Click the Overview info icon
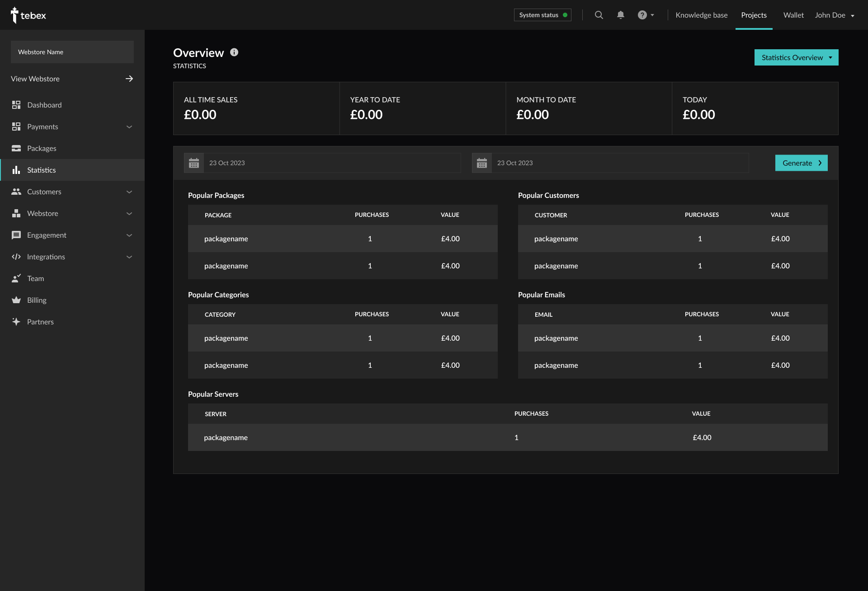The width and height of the screenshot is (868, 591). (234, 52)
